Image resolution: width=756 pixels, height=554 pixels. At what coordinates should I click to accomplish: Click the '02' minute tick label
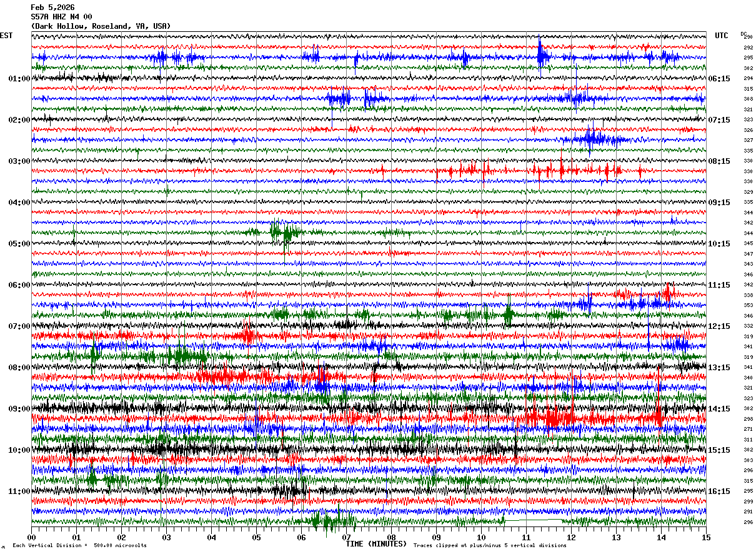pos(121,537)
